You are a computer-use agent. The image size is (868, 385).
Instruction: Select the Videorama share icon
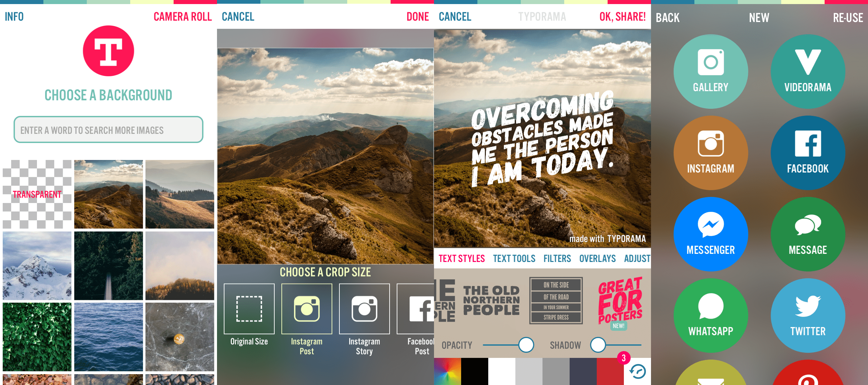click(808, 66)
